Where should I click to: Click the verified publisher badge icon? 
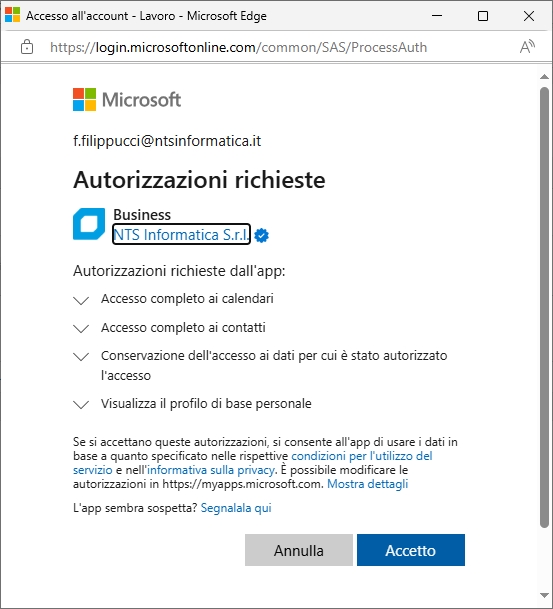coord(262,235)
